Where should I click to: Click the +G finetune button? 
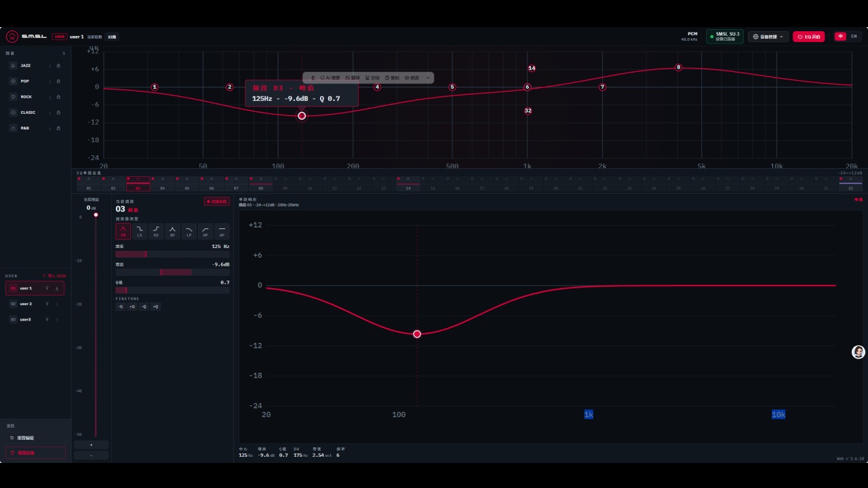pos(132,306)
